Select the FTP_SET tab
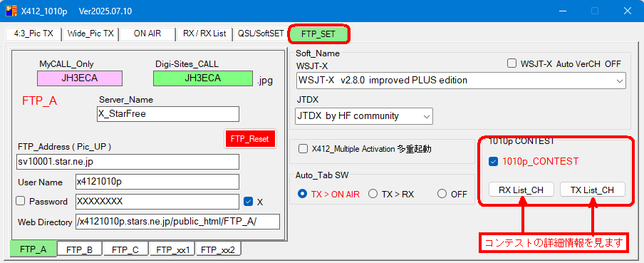 click(x=318, y=34)
